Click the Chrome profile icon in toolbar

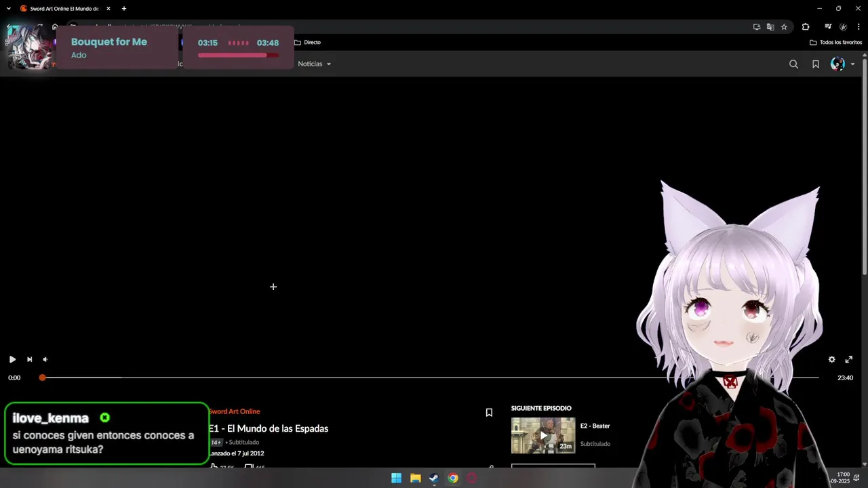[844, 27]
